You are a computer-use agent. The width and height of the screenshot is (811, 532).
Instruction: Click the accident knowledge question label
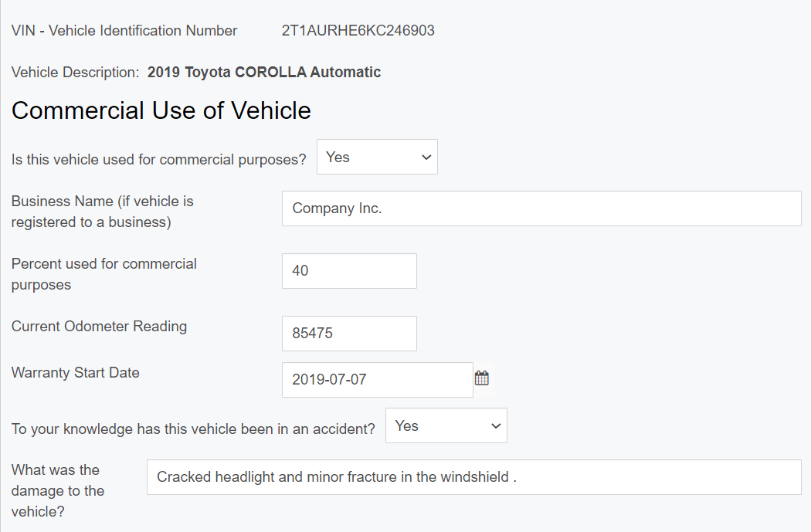pos(193,429)
